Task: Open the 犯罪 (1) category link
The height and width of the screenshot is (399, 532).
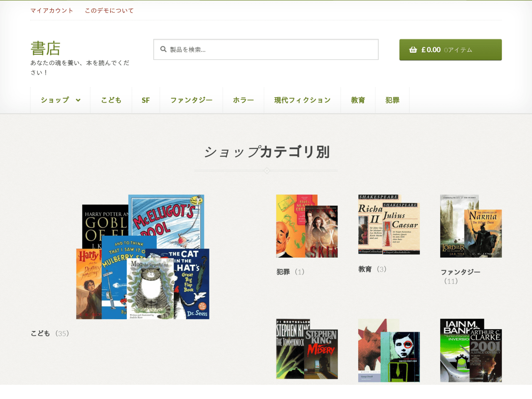Action: coord(291,272)
